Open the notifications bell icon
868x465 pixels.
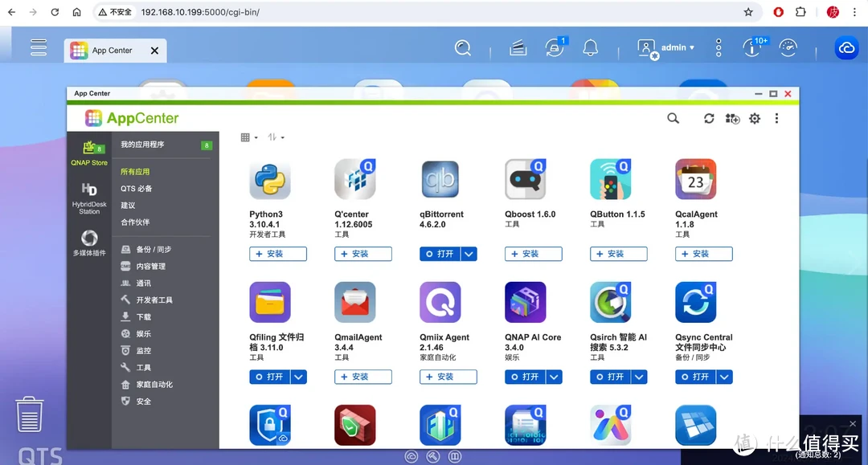coord(591,48)
